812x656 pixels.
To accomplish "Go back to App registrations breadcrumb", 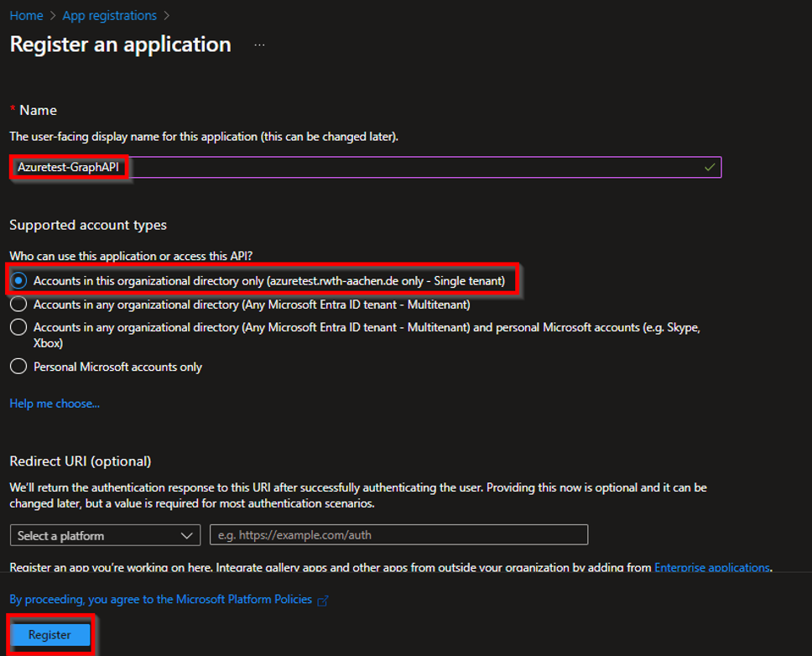I will coord(109,15).
